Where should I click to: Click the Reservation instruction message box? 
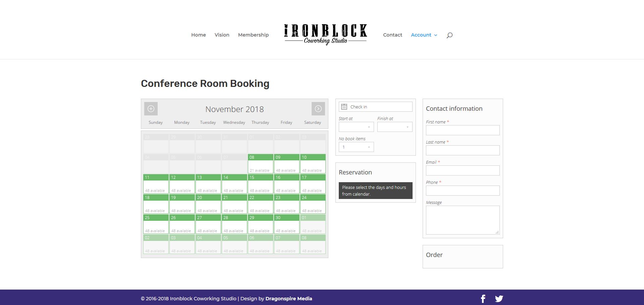(x=376, y=191)
